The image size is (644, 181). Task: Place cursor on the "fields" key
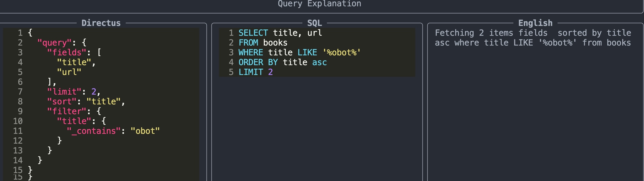coord(67,53)
